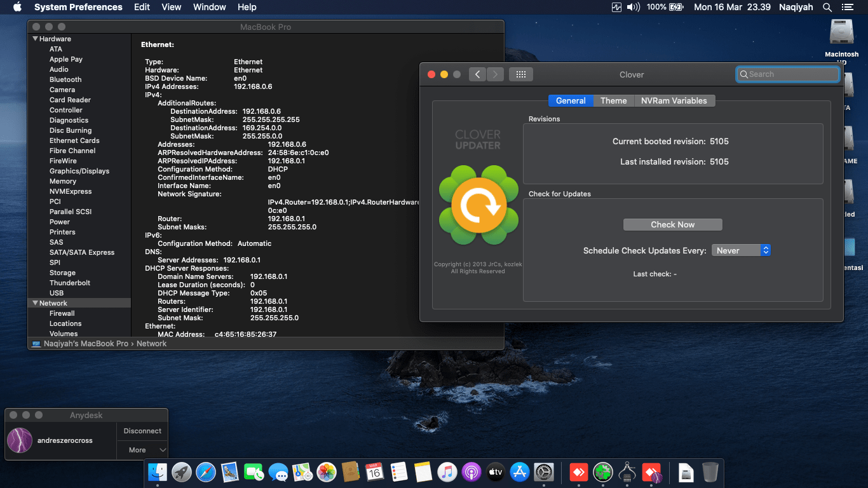Click System Preferences gear in dock
The image size is (868, 488).
(x=544, y=472)
